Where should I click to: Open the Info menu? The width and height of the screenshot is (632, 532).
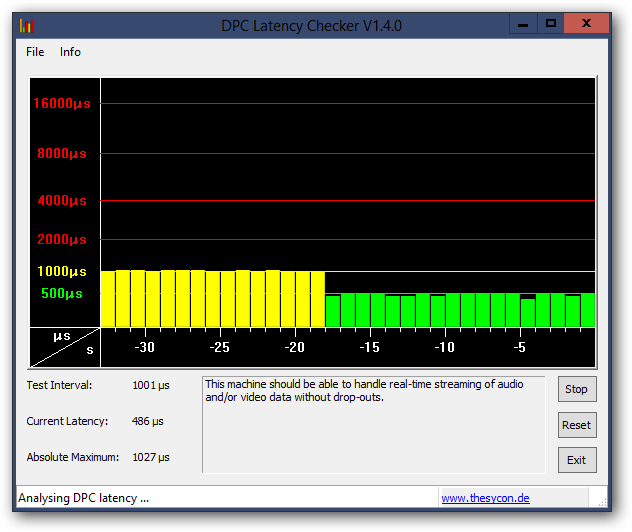point(70,52)
